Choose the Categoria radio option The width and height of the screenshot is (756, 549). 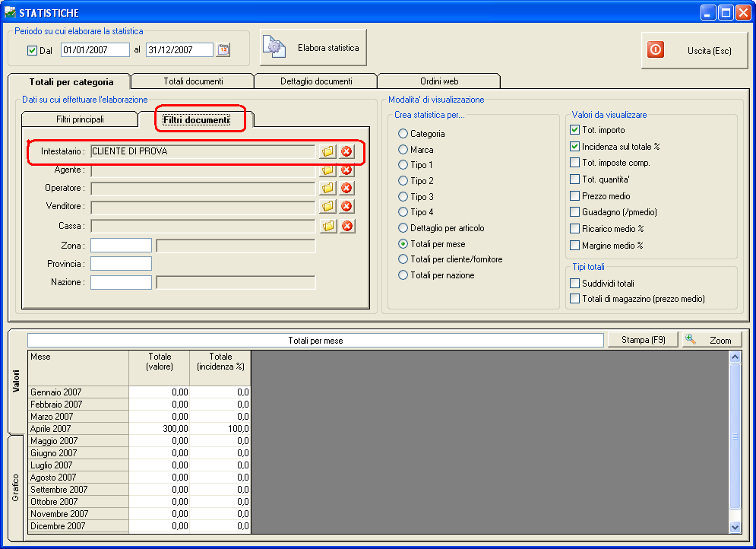[x=403, y=134]
